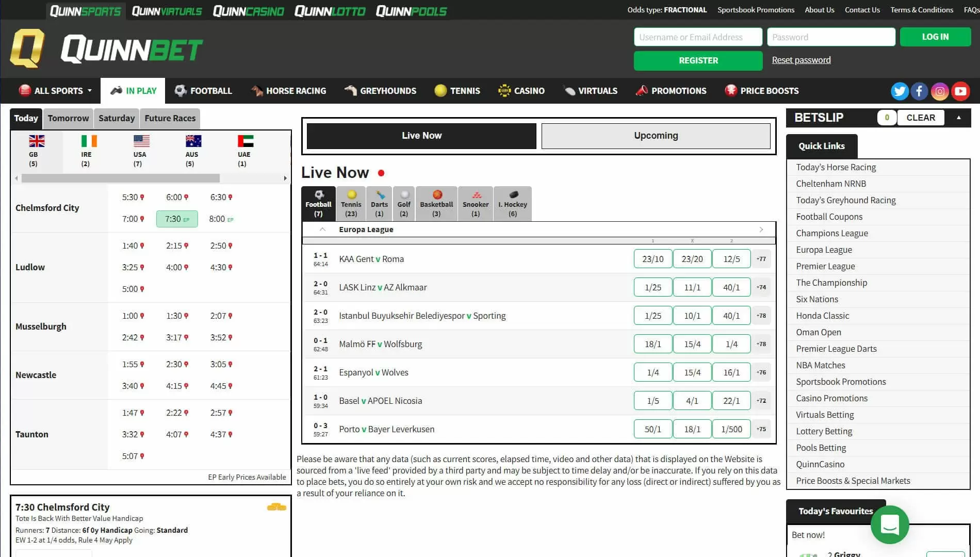Collapse the Betslip panel arrow
Viewport: 980px width, 557px height.
[959, 118]
